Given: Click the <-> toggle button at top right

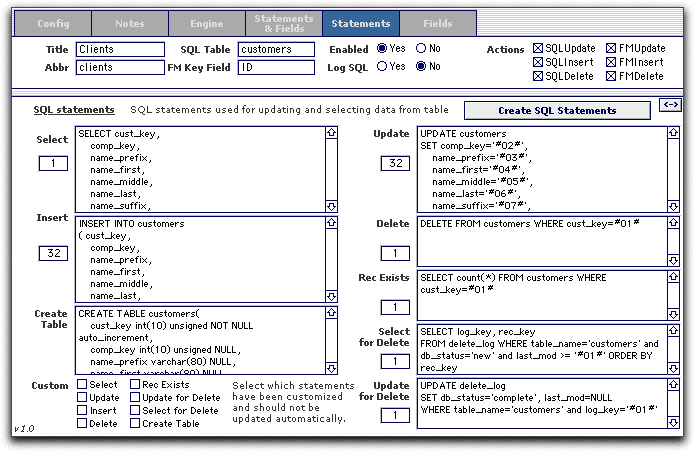Looking at the screenshot, I should (670, 105).
